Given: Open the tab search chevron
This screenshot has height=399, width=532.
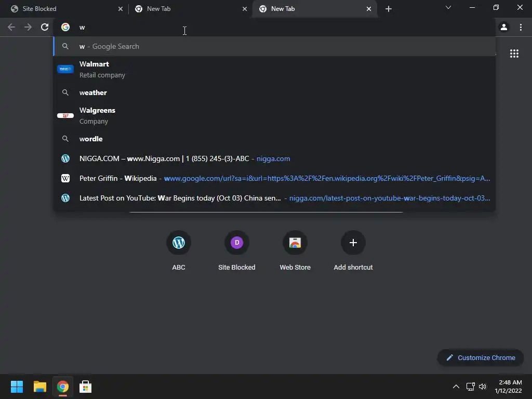Looking at the screenshot, I should [448, 7].
